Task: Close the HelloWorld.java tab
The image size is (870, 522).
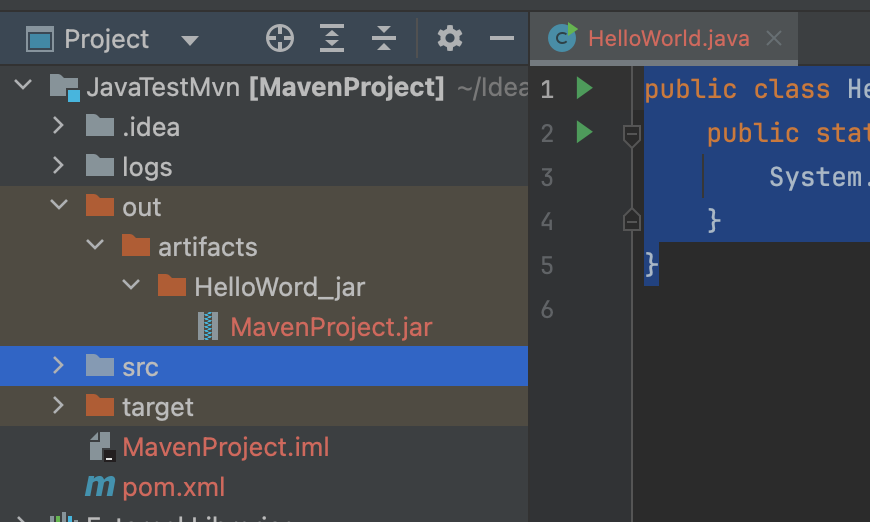Action: pos(773,39)
